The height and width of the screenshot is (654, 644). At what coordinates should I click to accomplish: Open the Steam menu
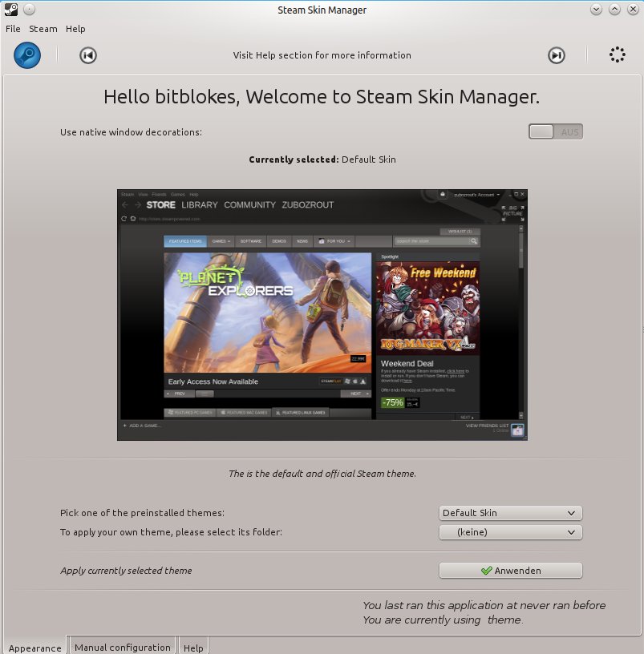[43, 29]
